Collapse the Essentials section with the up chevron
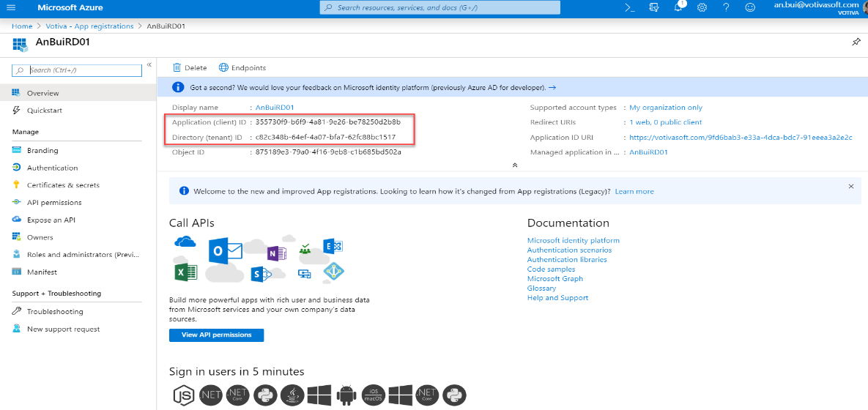This screenshot has height=410, width=868. pyautogui.click(x=515, y=165)
